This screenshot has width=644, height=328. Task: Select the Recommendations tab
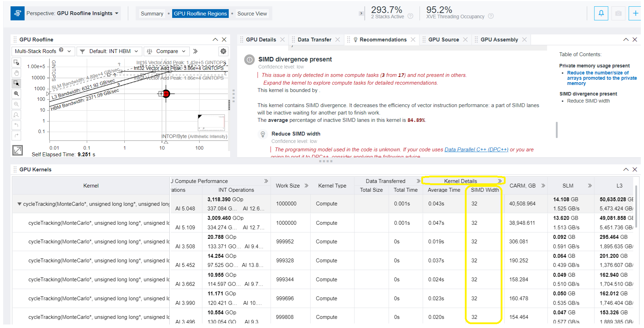pos(383,40)
